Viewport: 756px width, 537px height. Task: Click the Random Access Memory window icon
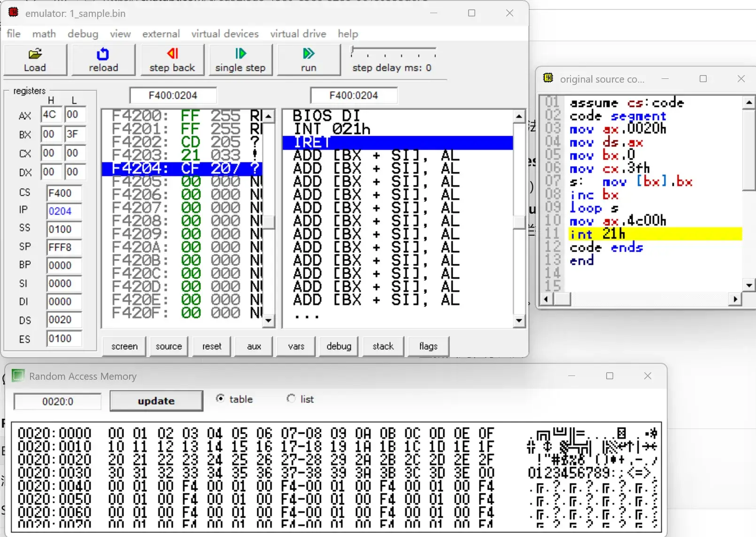(18, 376)
